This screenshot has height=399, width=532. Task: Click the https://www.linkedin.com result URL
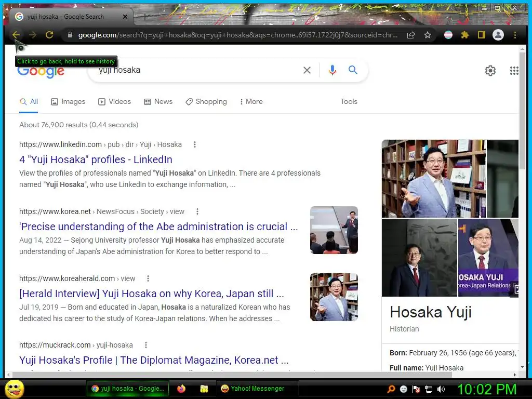coord(60,144)
